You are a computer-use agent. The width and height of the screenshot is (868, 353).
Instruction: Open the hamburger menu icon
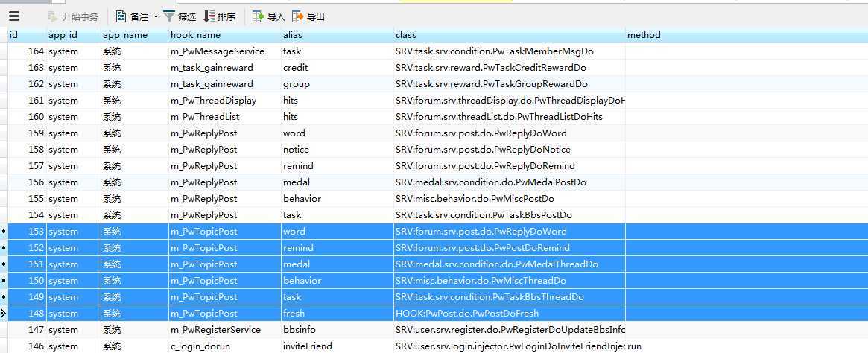[x=14, y=16]
